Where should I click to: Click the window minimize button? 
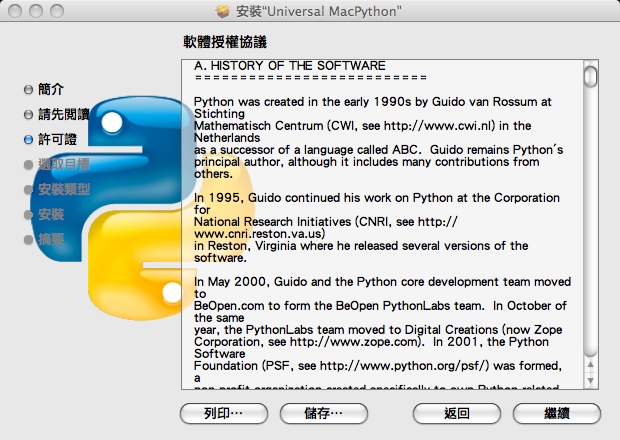coord(36,11)
